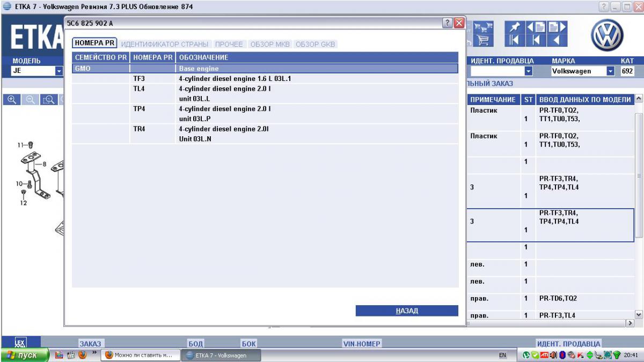Select the GMO Base engine row
The height and width of the screenshot is (362, 644).
[x=265, y=69]
